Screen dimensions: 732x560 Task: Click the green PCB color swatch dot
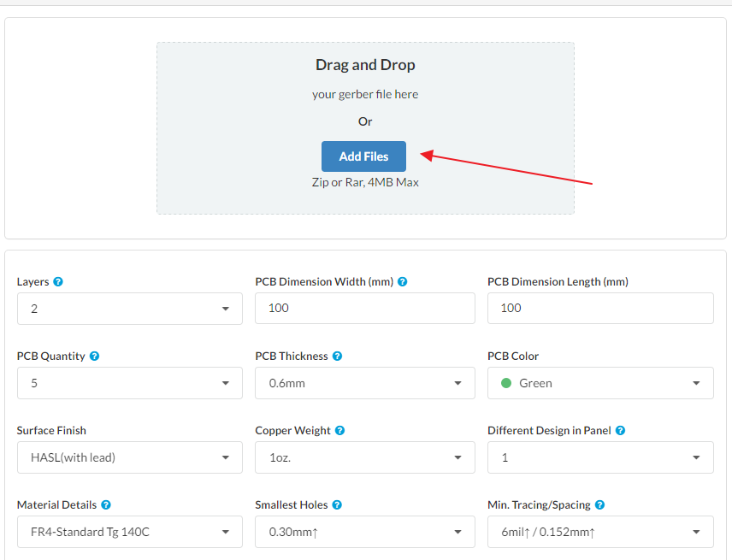point(506,383)
